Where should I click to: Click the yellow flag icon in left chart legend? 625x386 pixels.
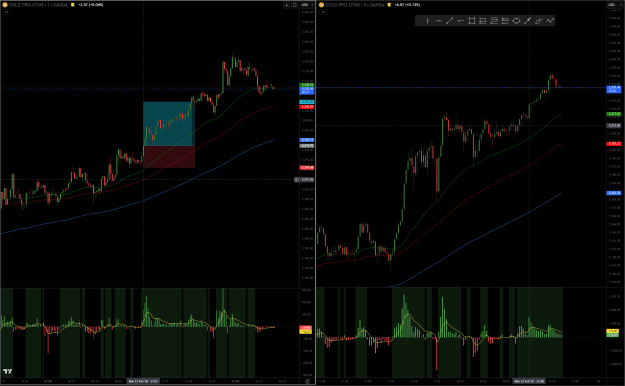point(73,5)
